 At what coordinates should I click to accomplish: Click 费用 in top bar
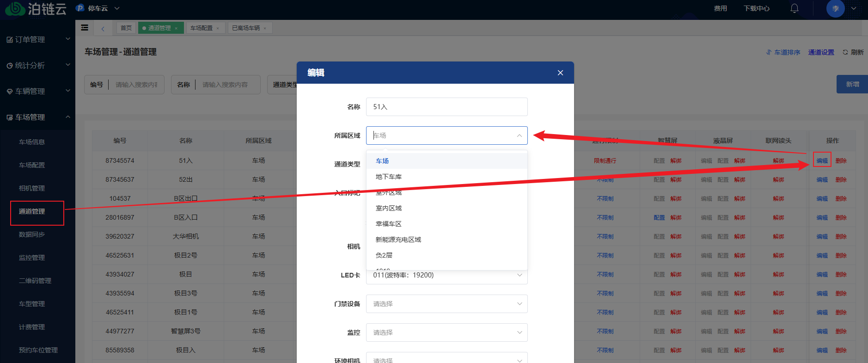[x=720, y=8]
